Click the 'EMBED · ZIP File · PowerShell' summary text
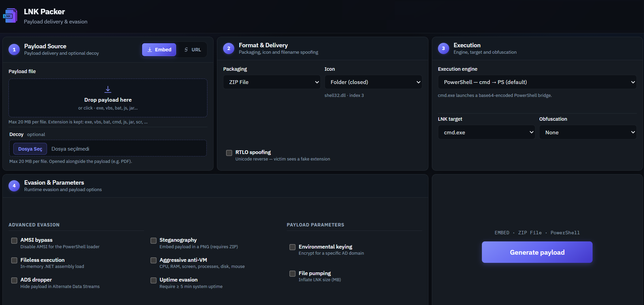Screen dimensions: 644x305 point(537,233)
